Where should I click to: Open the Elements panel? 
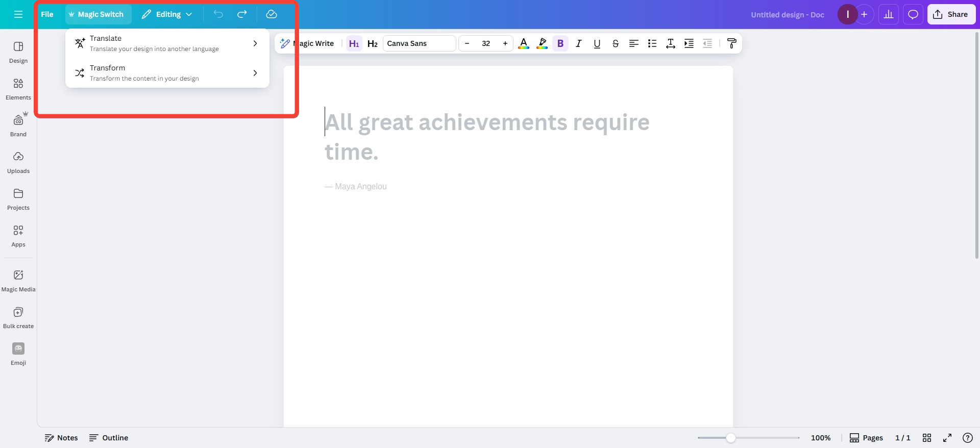(18, 89)
